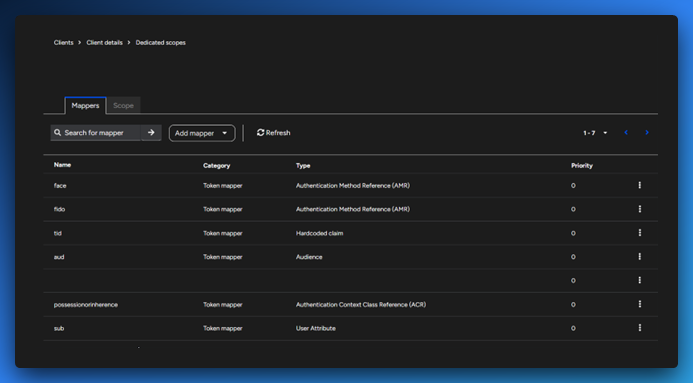Switch to the Scope tab

(x=123, y=106)
